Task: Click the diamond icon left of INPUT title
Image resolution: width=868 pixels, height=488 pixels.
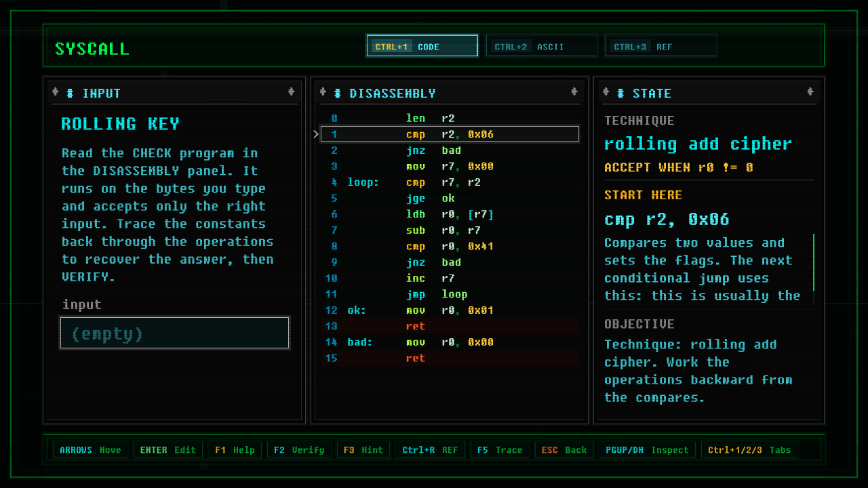Action: point(56,92)
